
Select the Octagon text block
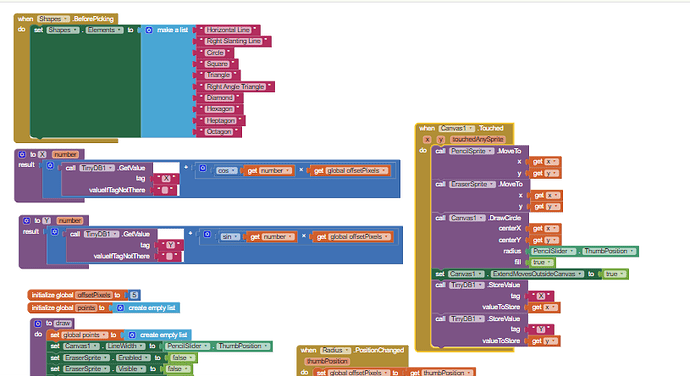[x=219, y=132]
